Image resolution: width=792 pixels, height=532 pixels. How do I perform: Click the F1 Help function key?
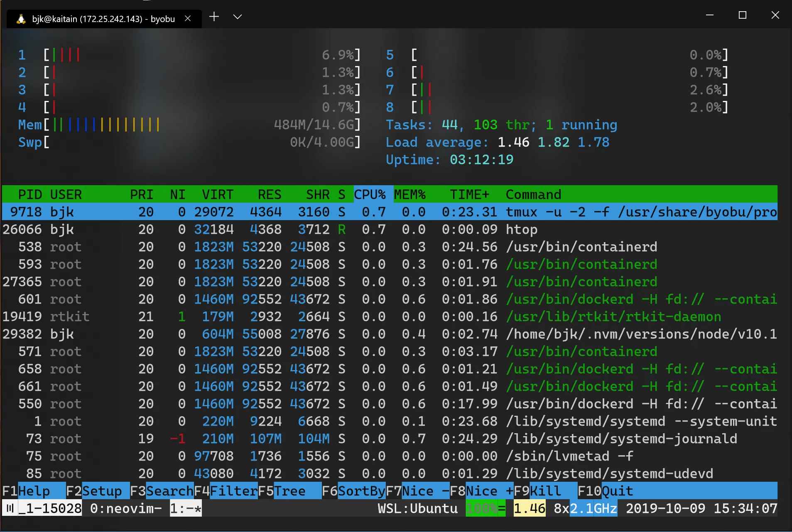(x=34, y=491)
